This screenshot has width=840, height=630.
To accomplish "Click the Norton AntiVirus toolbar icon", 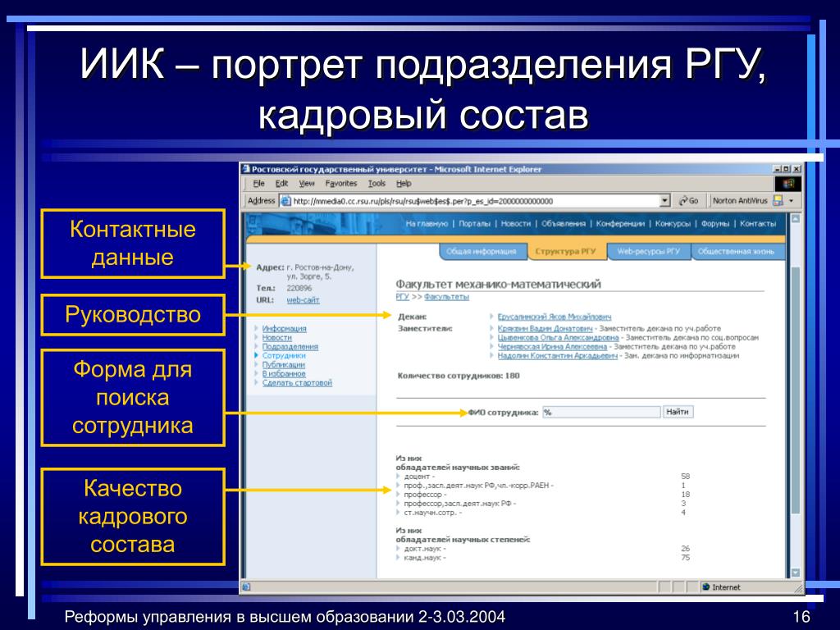I will coord(778,200).
